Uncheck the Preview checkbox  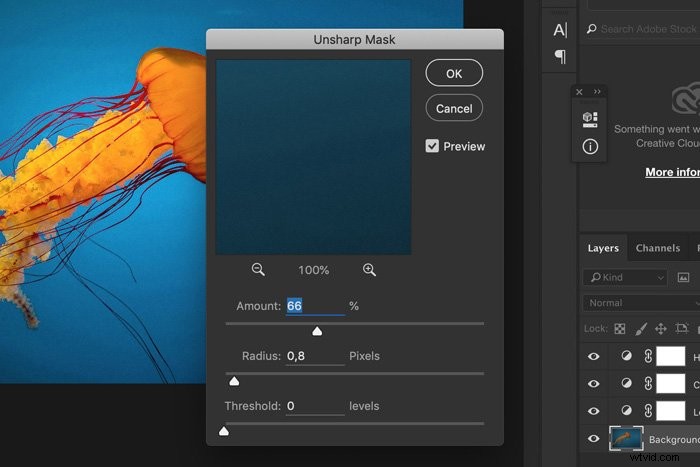pyautogui.click(x=432, y=146)
